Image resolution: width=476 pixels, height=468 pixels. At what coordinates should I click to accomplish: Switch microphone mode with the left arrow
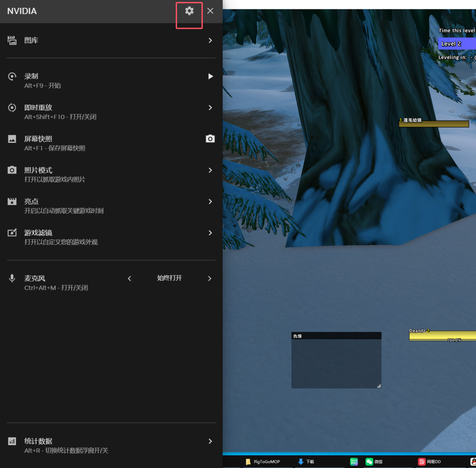(129, 278)
